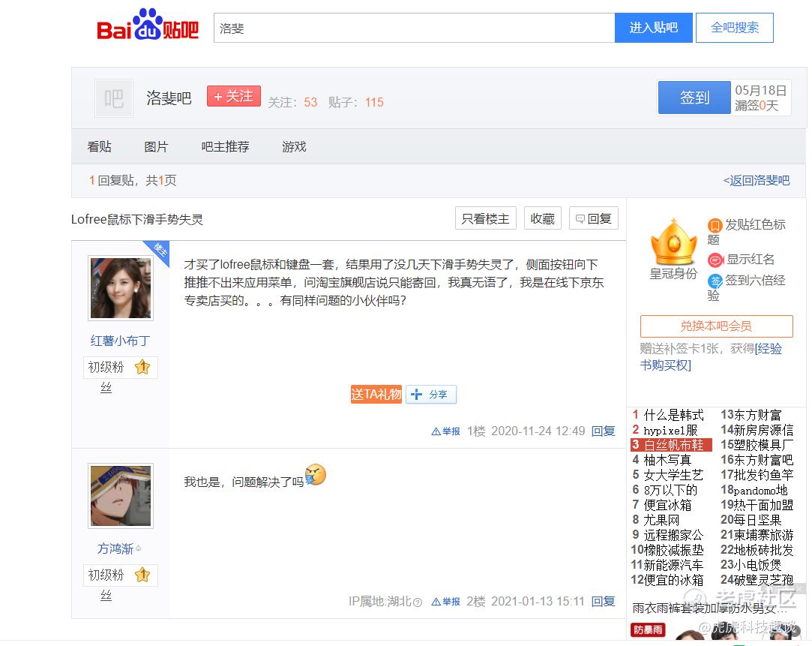Open hot topic 橡胶减振垫

(673, 550)
